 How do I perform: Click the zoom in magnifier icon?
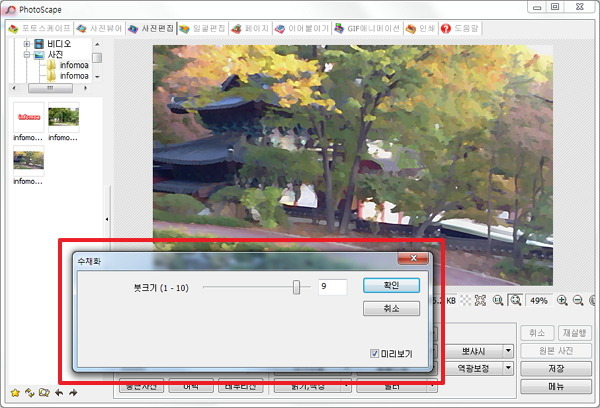pos(562,300)
